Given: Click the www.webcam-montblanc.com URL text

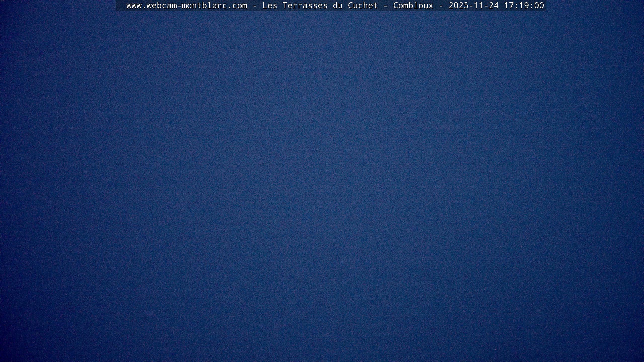Looking at the screenshot, I should 187,6.
